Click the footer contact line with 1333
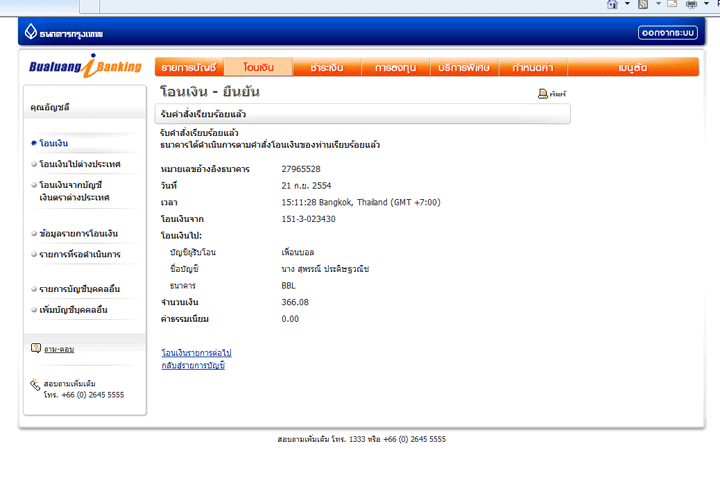Viewport: 720px width, 480px height. coord(361,439)
